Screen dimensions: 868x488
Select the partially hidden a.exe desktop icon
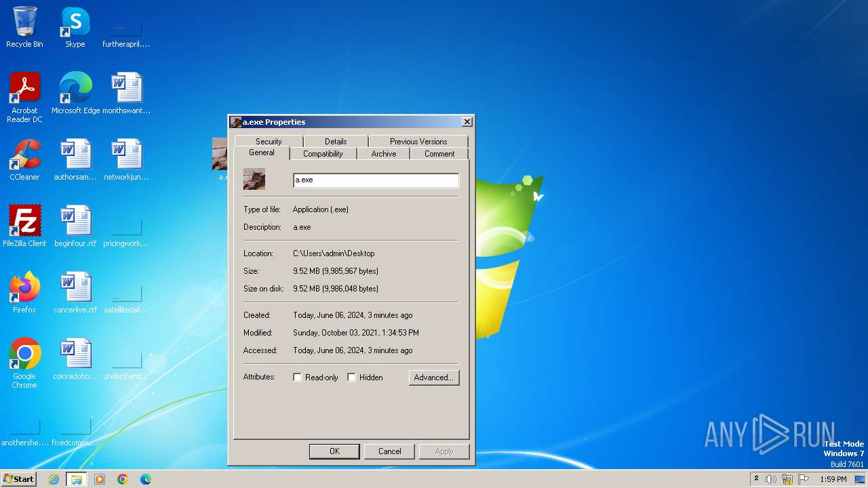coord(220,159)
